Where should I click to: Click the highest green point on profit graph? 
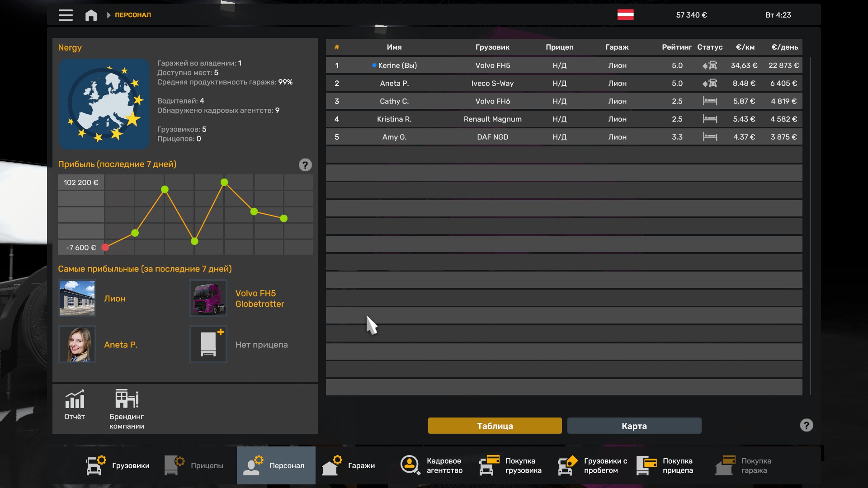[224, 182]
